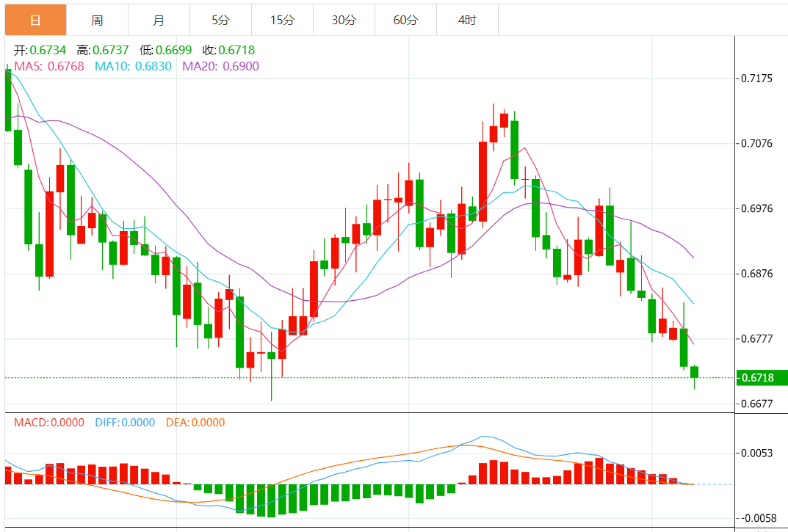
Task: Click the MA10: 0.6830 indicator label
Action: tap(133, 66)
